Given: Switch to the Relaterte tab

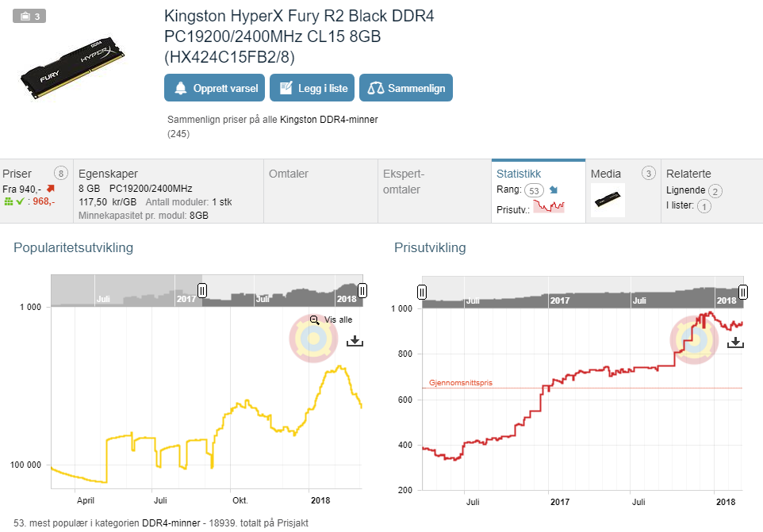Looking at the screenshot, I should 712,191.
